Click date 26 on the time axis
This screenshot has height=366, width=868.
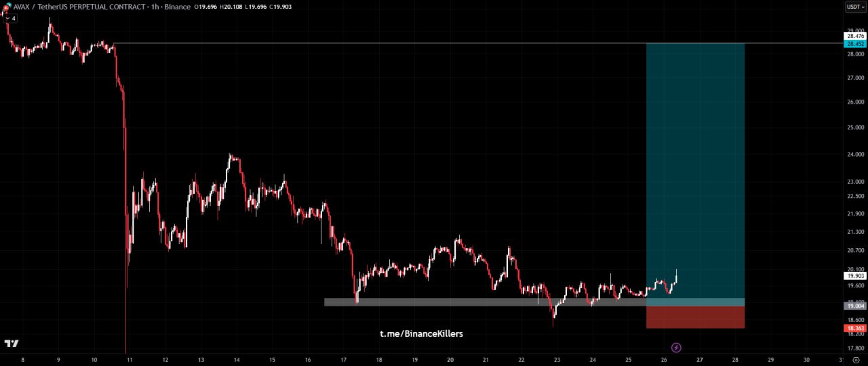tap(664, 360)
